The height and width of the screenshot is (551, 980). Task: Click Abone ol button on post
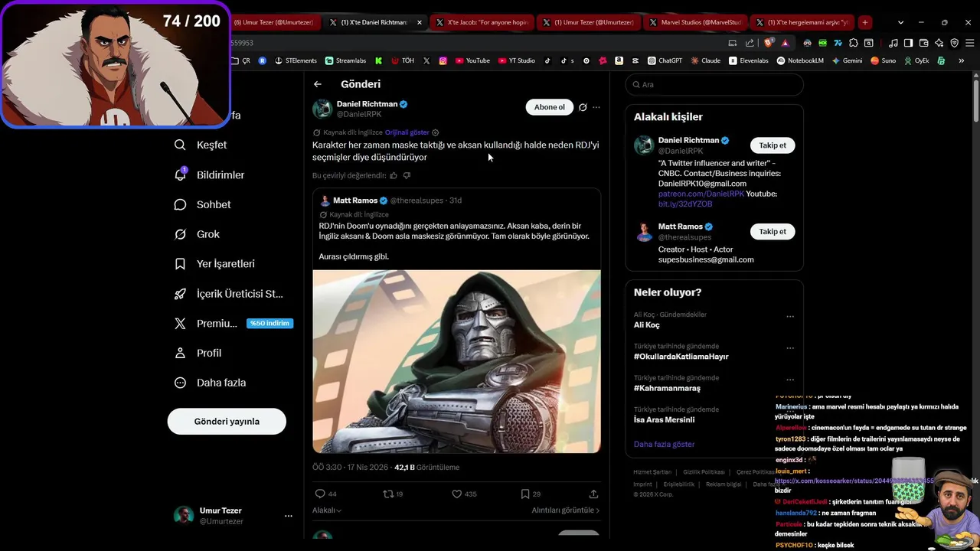tap(549, 107)
